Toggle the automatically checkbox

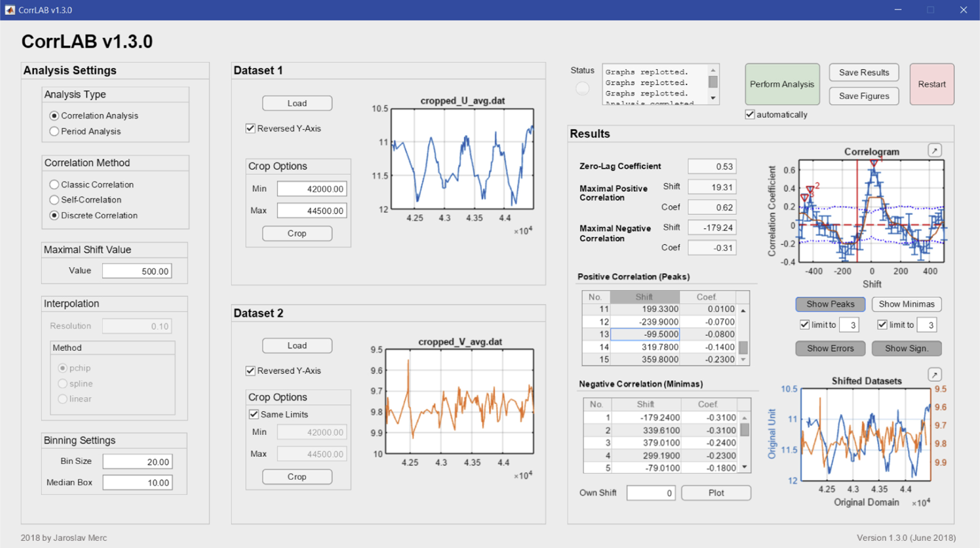750,115
